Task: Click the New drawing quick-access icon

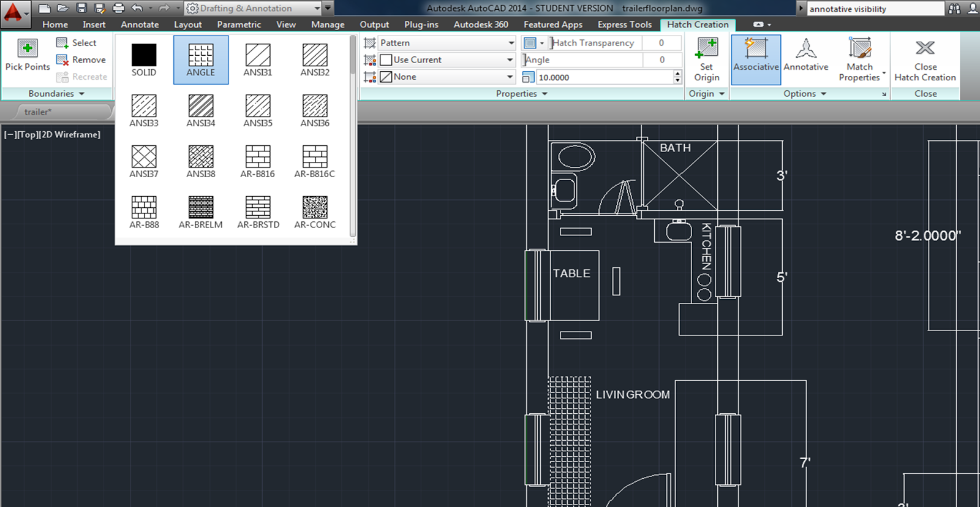Action: pyautogui.click(x=44, y=8)
